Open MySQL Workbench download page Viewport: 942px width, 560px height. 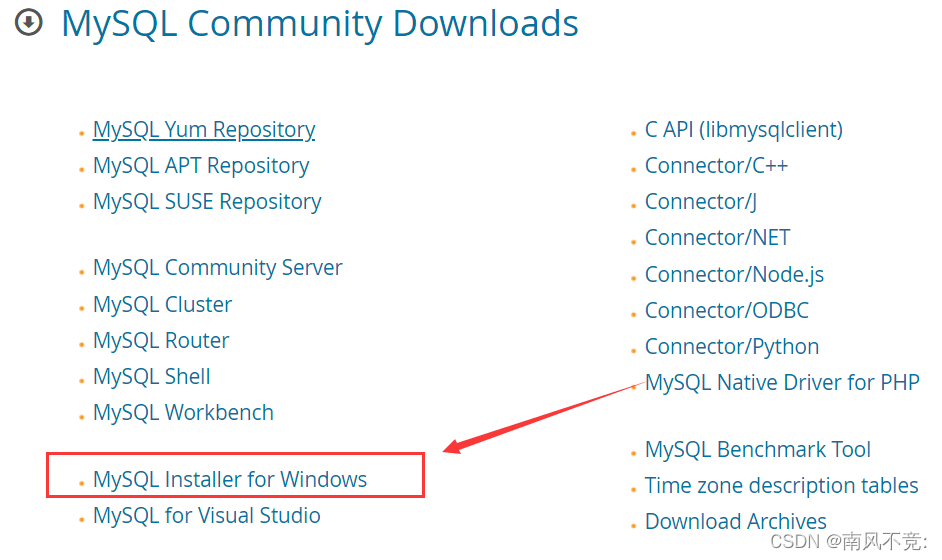point(183,413)
